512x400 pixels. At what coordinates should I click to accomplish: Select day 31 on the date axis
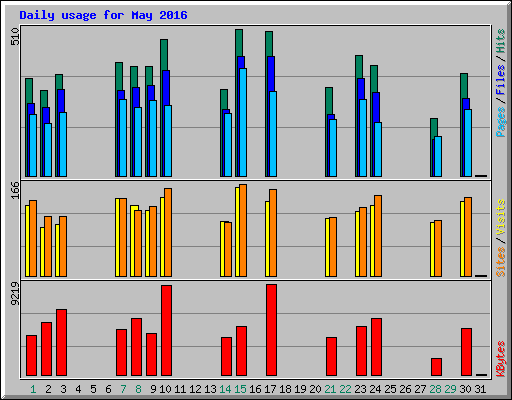pyautogui.click(x=480, y=389)
